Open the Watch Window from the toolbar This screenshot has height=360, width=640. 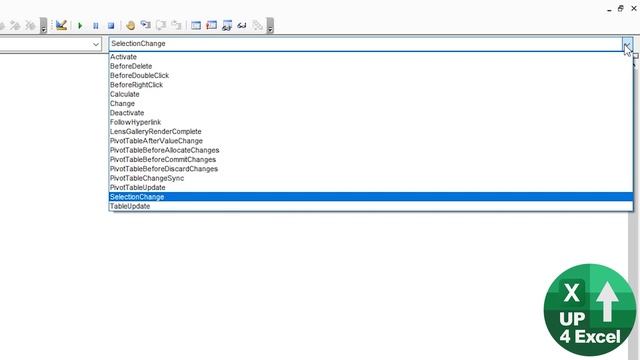click(x=227, y=26)
